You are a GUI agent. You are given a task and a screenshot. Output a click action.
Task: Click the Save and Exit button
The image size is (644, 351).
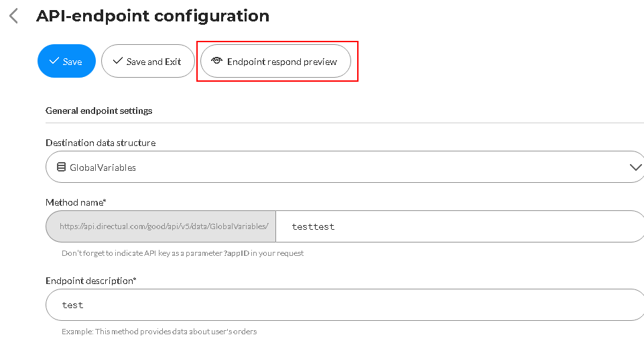[148, 61]
